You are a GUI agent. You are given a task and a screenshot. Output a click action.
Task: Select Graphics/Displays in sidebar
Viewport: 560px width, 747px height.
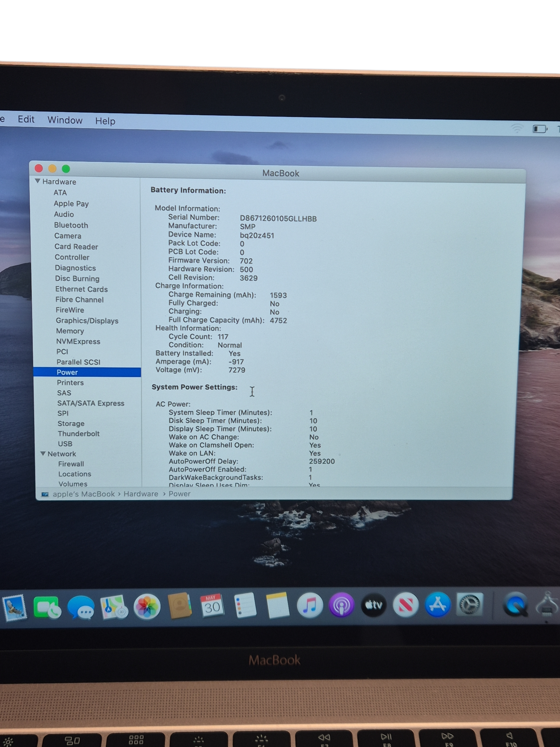tap(87, 321)
